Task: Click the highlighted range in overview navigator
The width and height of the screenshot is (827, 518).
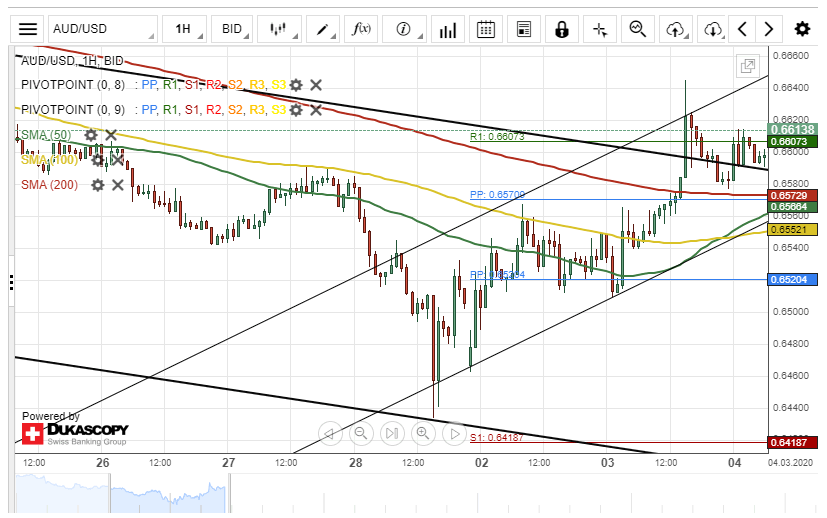Action: click(169, 493)
